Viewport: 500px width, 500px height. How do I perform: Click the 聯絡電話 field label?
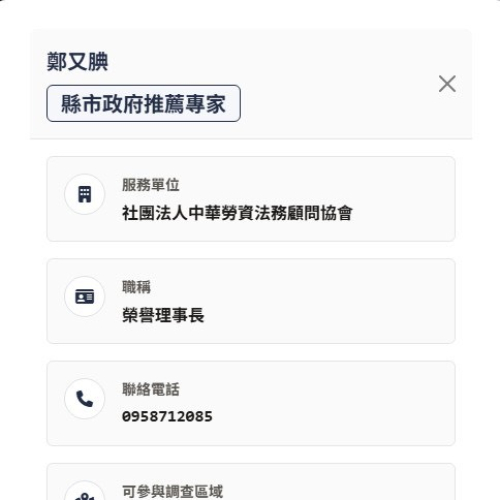pyautogui.click(x=151, y=389)
